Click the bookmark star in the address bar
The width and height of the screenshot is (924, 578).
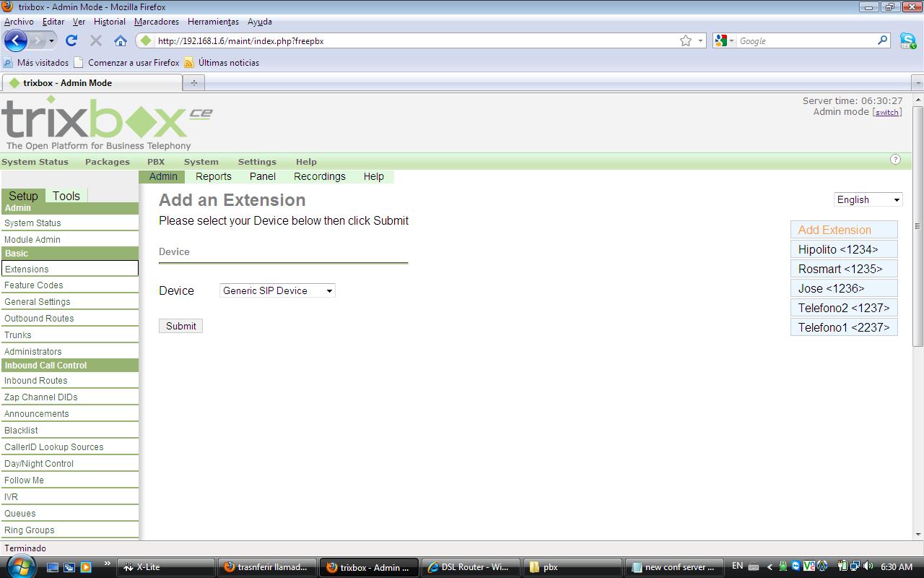click(x=685, y=40)
